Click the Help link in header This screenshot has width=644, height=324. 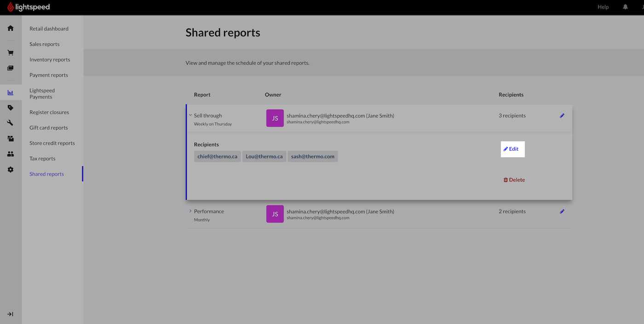(603, 7)
